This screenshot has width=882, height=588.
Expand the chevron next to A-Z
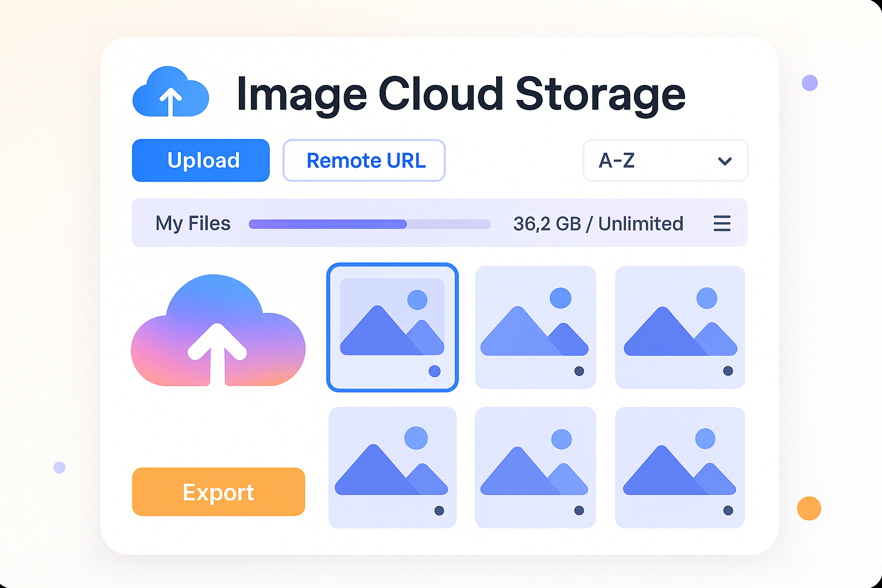point(724,161)
